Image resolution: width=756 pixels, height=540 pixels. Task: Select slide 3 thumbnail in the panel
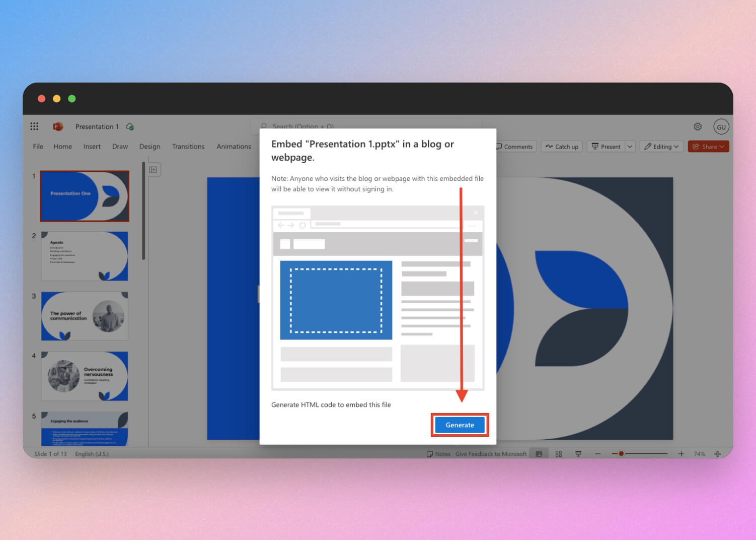click(x=84, y=316)
